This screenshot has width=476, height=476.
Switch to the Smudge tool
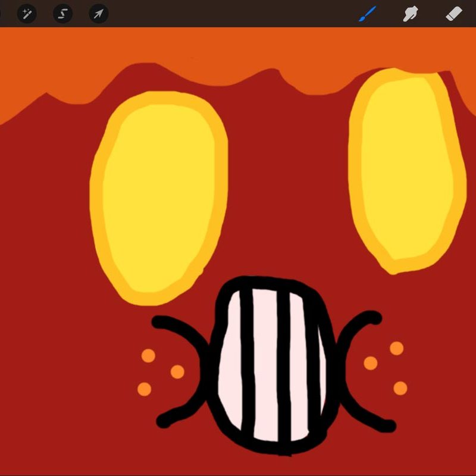[410, 13]
